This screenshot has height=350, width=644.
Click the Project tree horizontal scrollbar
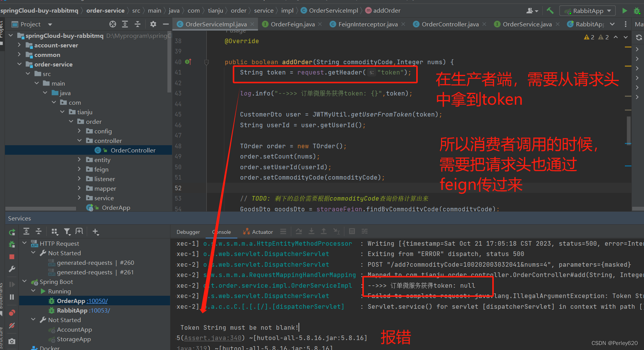click(41, 209)
